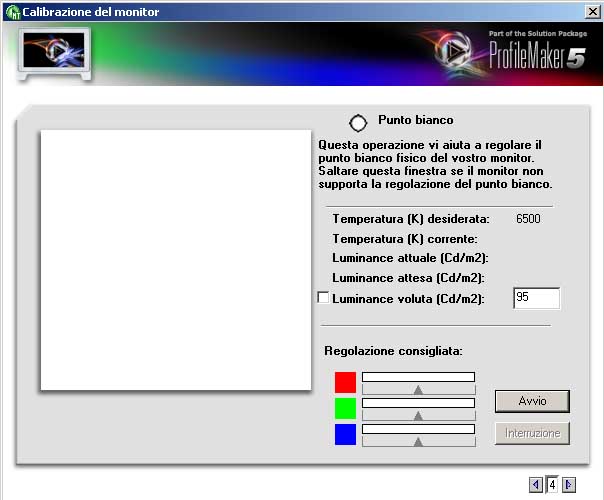Viewport: 604px width, 500px height.
Task: Click the red color swatch
Action: pyautogui.click(x=345, y=382)
